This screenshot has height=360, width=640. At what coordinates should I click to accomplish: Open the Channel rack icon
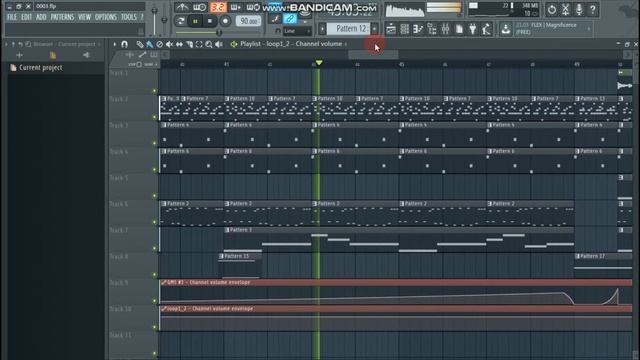point(404,29)
